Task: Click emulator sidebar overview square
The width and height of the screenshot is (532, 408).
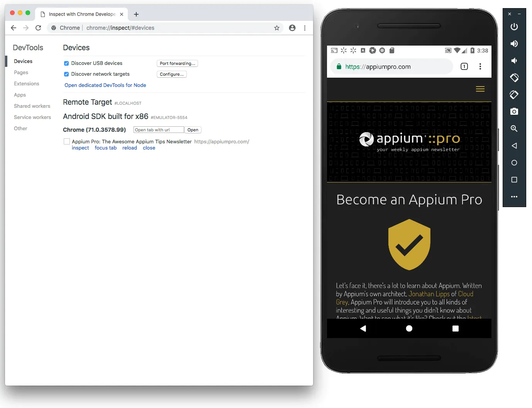Action: pos(514,180)
